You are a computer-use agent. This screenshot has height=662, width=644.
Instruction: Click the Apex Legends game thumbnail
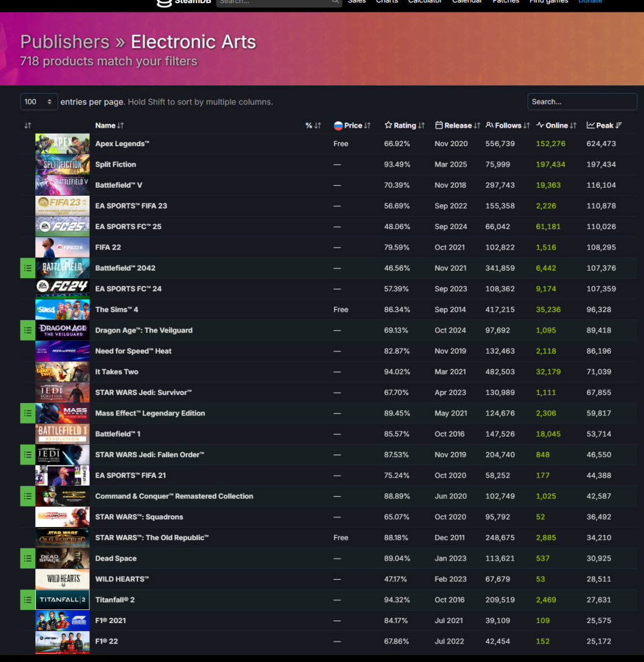pos(63,144)
